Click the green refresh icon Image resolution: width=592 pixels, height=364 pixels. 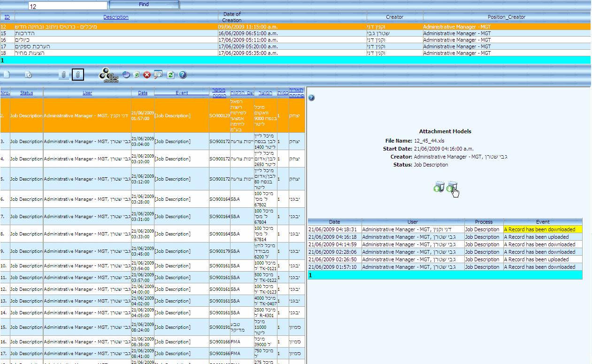click(x=170, y=75)
